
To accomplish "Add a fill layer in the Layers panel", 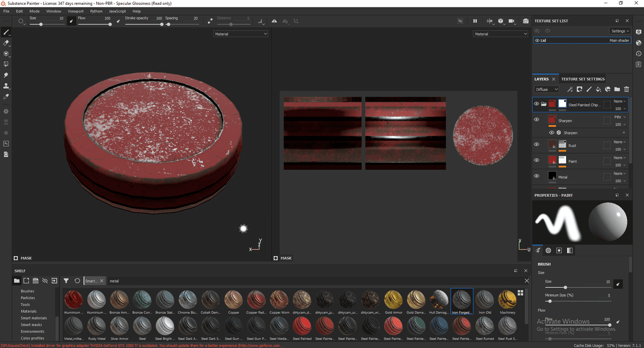I will click(x=598, y=89).
